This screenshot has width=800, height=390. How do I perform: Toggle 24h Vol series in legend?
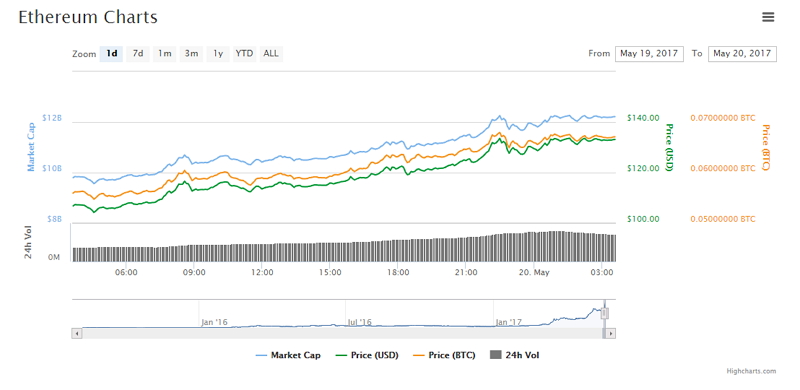tap(514, 355)
